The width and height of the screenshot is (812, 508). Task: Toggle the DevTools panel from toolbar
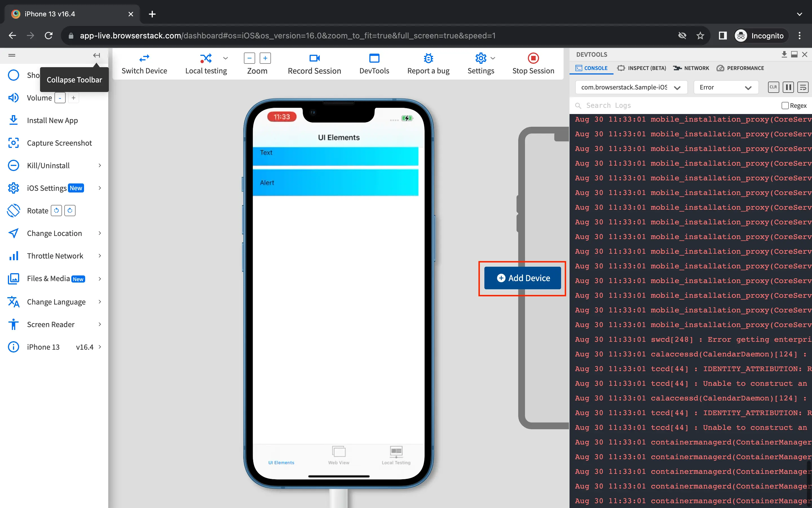(374, 64)
